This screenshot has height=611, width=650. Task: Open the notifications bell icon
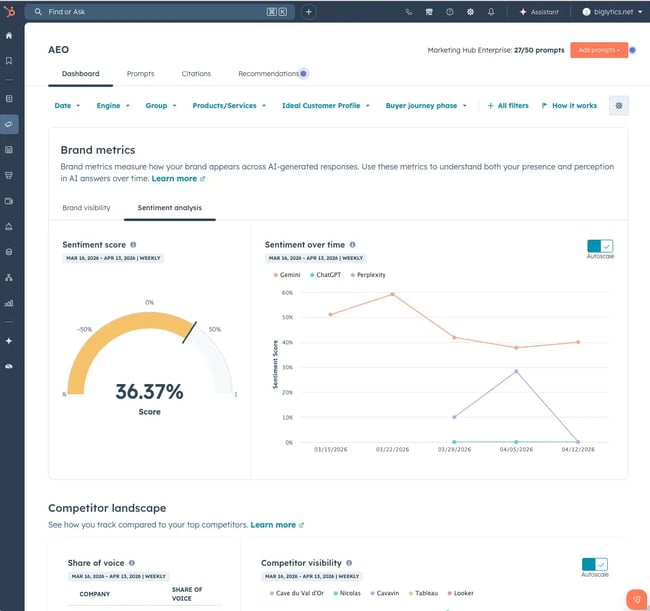click(x=491, y=12)
